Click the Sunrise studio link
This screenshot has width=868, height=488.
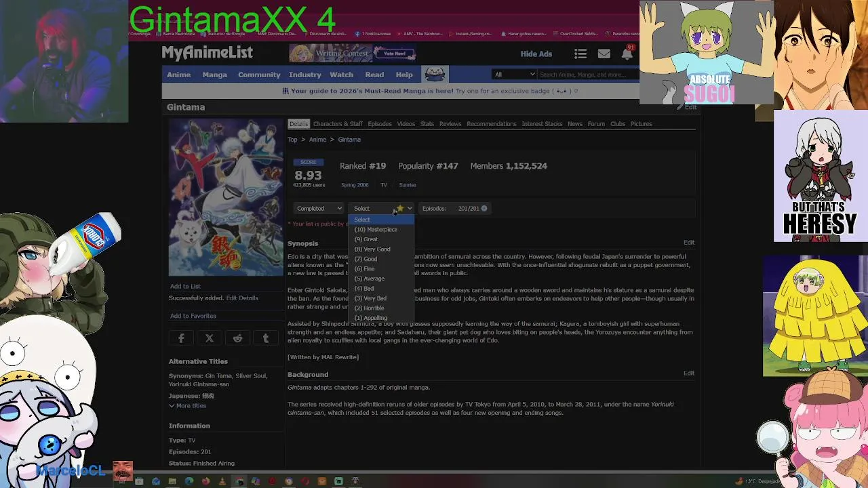[x=408, y=185]
